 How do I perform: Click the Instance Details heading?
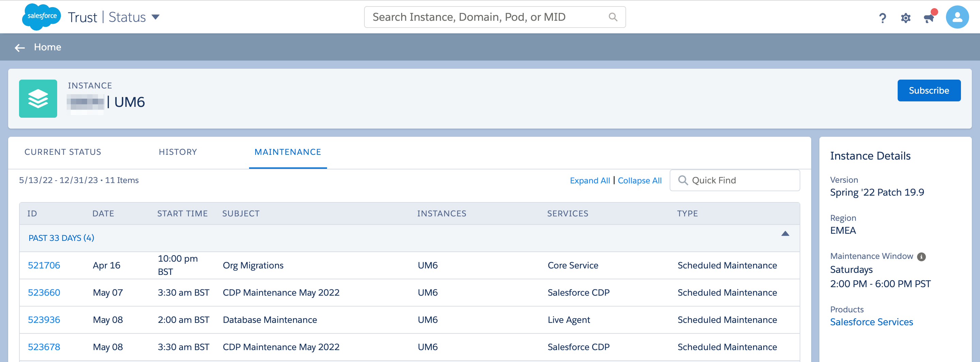(870, 156)
